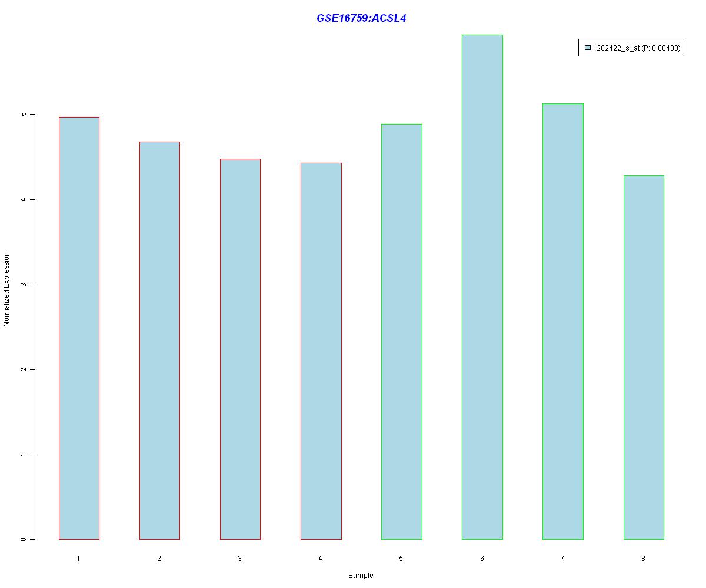Click x-axis tick label 8
The image size is (706, 588).
pyautogui.click(x=643, y=558)
